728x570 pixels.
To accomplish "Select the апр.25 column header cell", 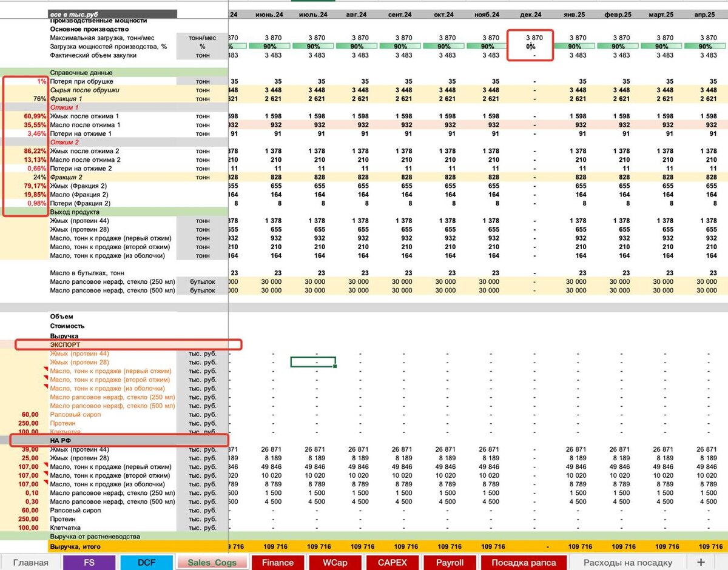I will click(x=706, y=14).
